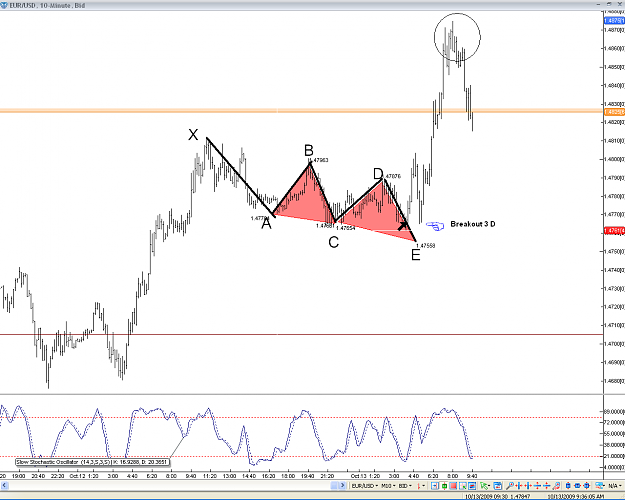
Task: Click the blue-and-red lines chart icon
Action: pyautogui.click(x=472, y=486)
